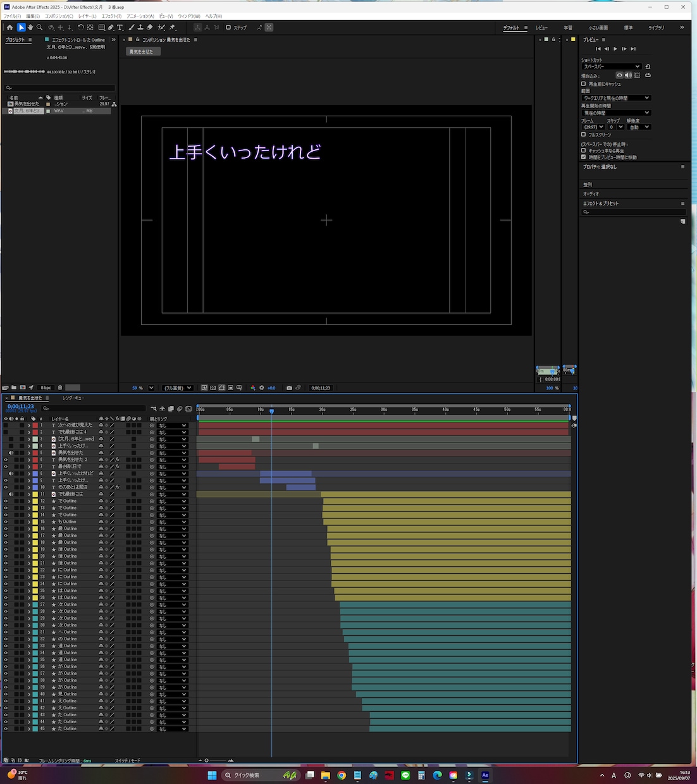The image size is (697, 784).
Task: Open the エフェクト menu
Action: [x=111, y=16]
